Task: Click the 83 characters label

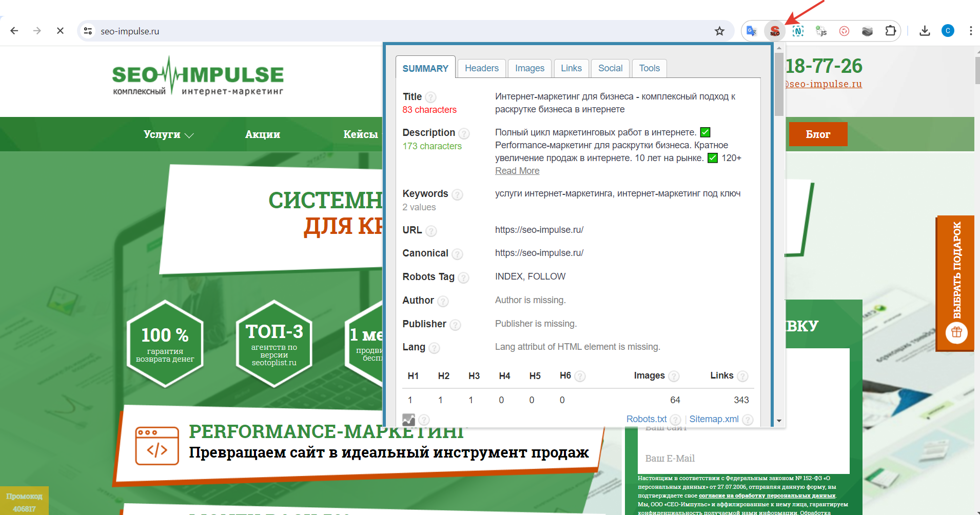Action: (x=429, y=110)
